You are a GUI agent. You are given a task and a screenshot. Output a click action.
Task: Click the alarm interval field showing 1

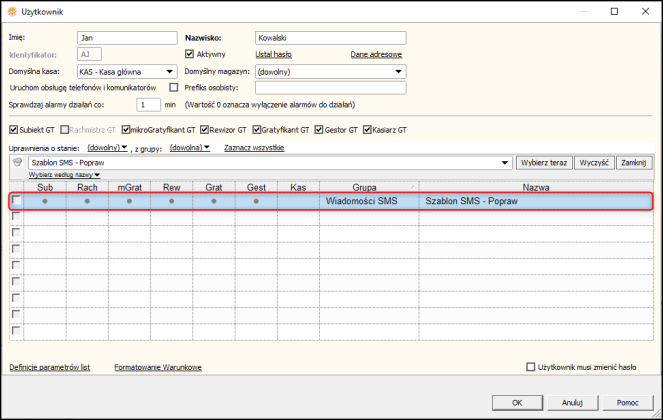click(148, 104)
